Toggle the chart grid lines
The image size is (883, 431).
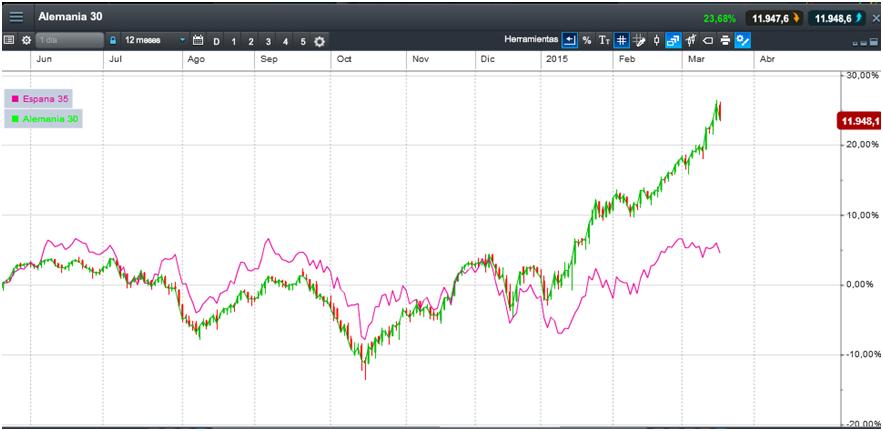(x=621, y=41)
